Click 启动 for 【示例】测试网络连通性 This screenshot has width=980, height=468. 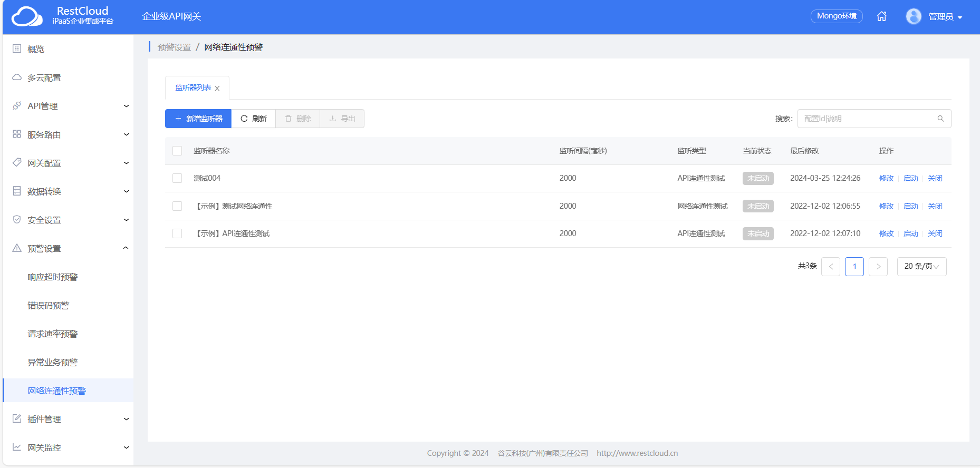(x=911, y=206)
